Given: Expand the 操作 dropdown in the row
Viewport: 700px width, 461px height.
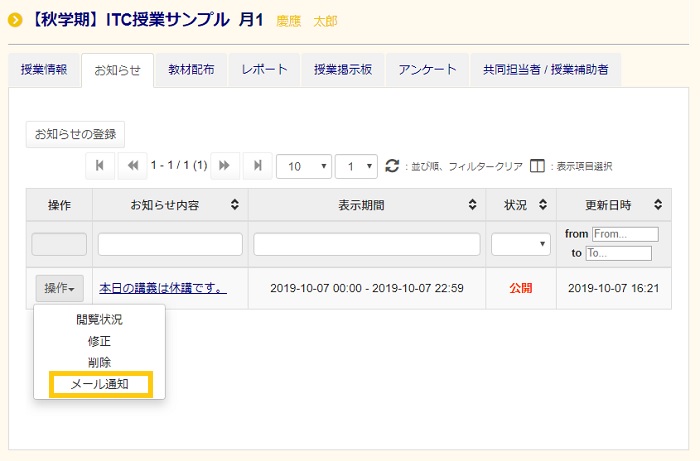Looking at the screenshot, I should click(60, 288).
